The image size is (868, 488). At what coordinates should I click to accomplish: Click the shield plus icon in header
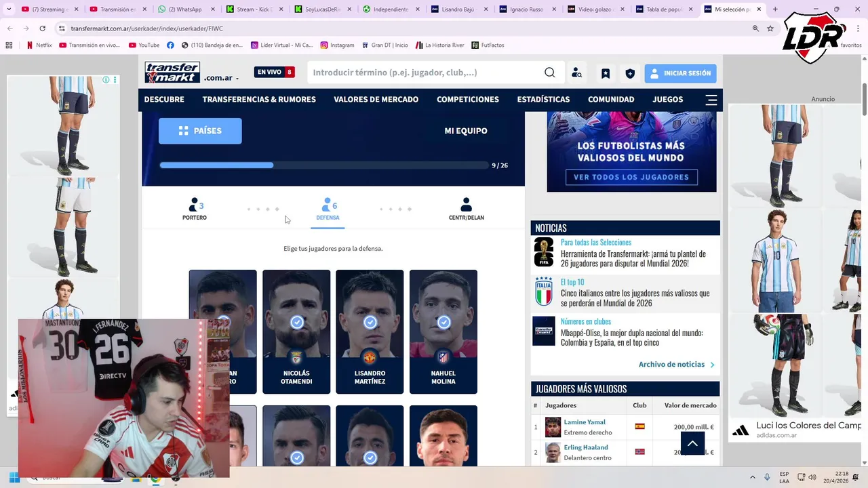[x=630, y=73]
